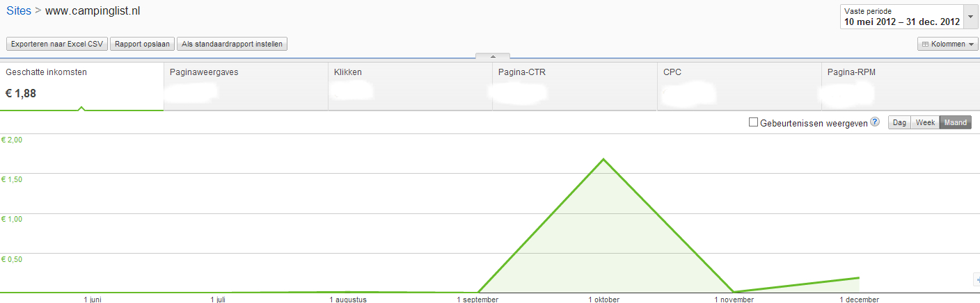The image size is (980, 303).
Task: Click the October peak point on the chart
Action: (x=603, y=159)
